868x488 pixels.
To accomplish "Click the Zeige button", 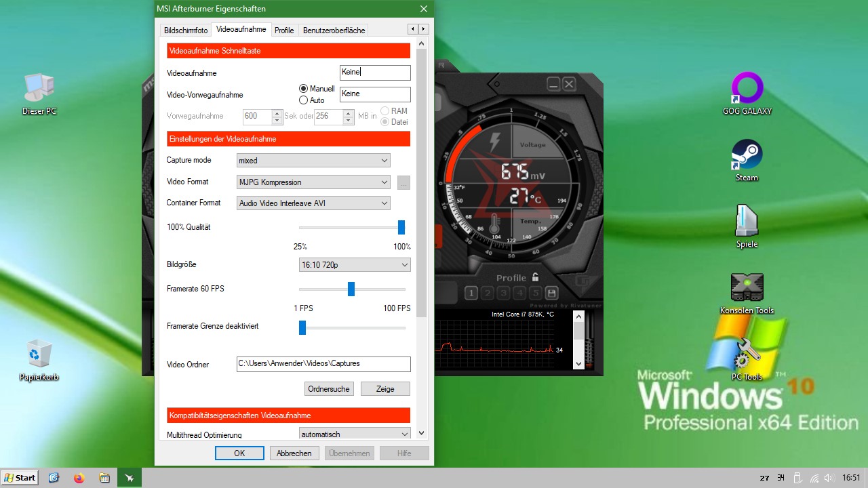I will (385, 389).
